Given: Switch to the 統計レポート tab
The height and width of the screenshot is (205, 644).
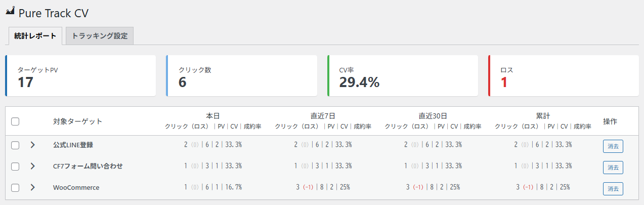Looking at the screenshot, I should [35, 36].
